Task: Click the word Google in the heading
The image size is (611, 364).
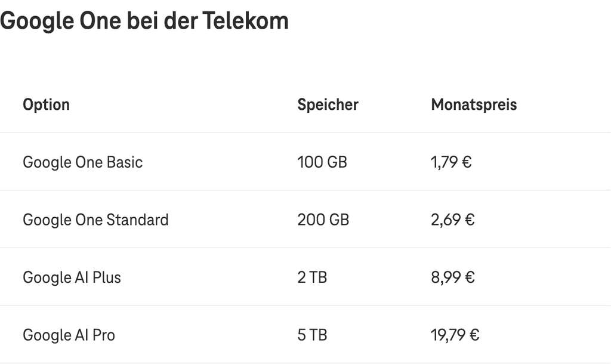Action: pyautogui.click(x=37, y=22)
